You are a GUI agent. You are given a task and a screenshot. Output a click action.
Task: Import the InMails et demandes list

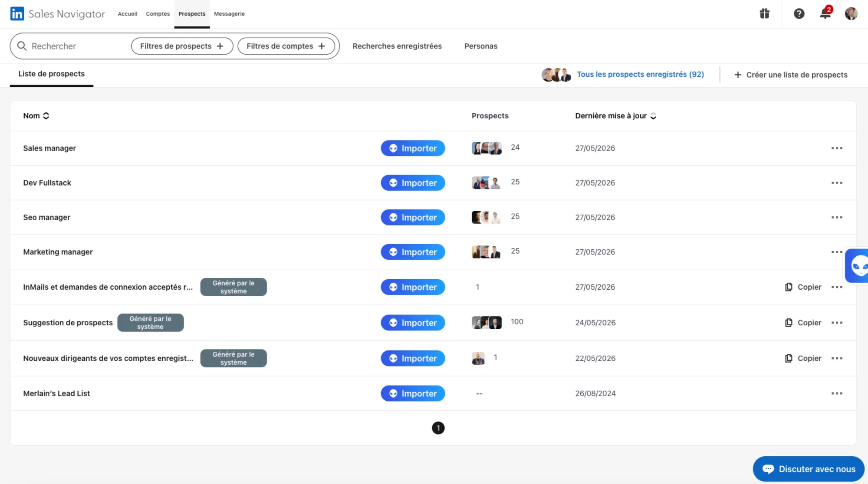(x=413, y=287)
